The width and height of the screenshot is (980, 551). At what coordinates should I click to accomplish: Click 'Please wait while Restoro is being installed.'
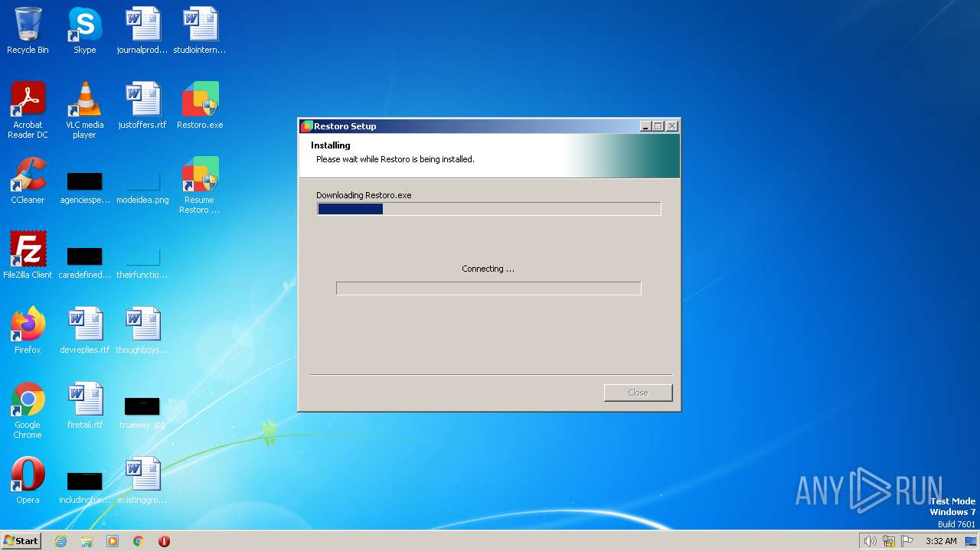point(395,159)
